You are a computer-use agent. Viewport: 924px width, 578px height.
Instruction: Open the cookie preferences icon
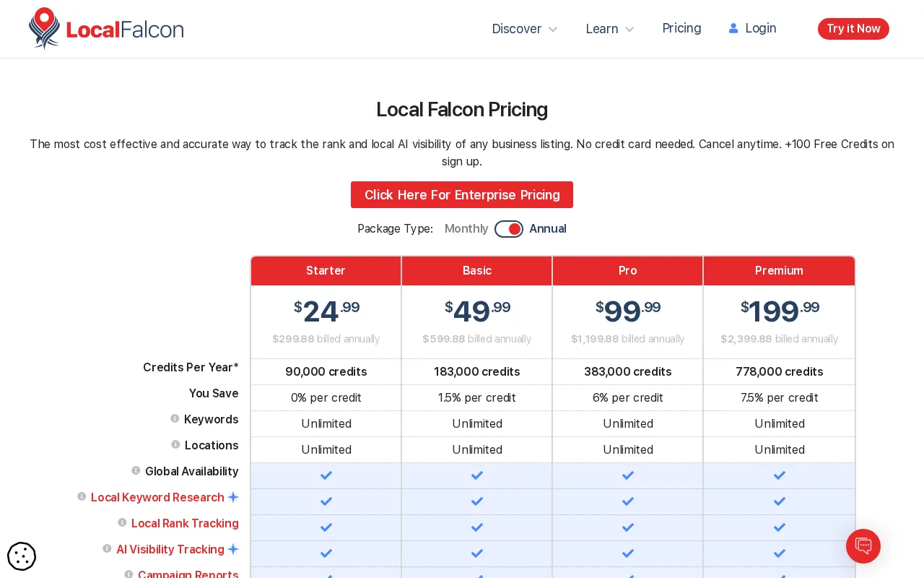(22, 556)
